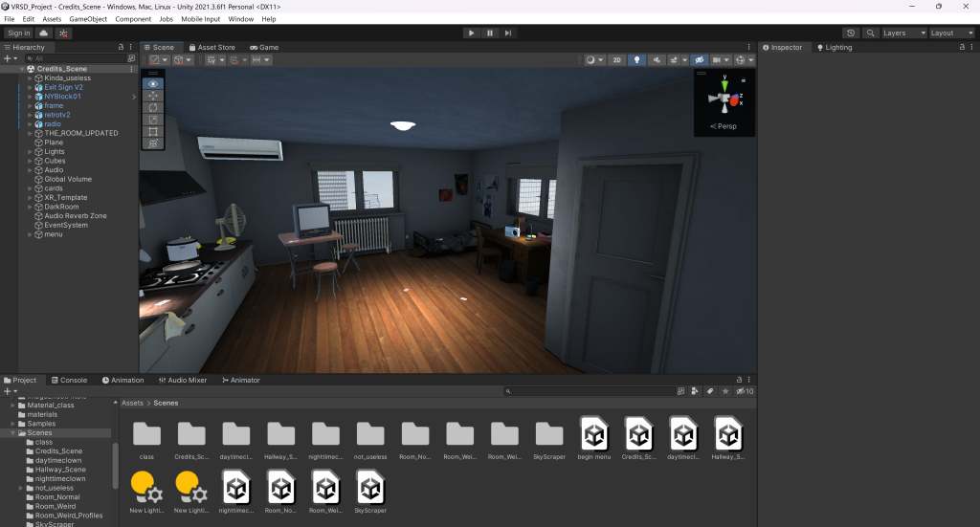Toggle hidden packages count (10)
This screenshot has height=527, width=980.
[x=745, y=391]
